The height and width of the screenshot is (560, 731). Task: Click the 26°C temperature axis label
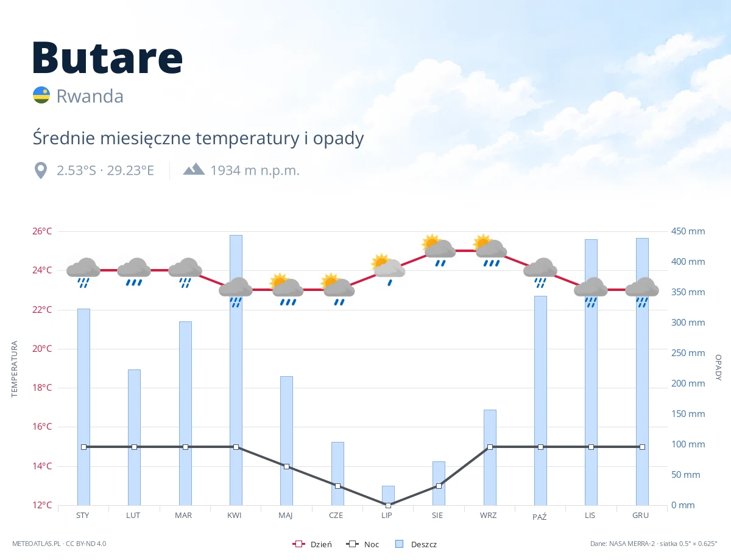point(42,231)
